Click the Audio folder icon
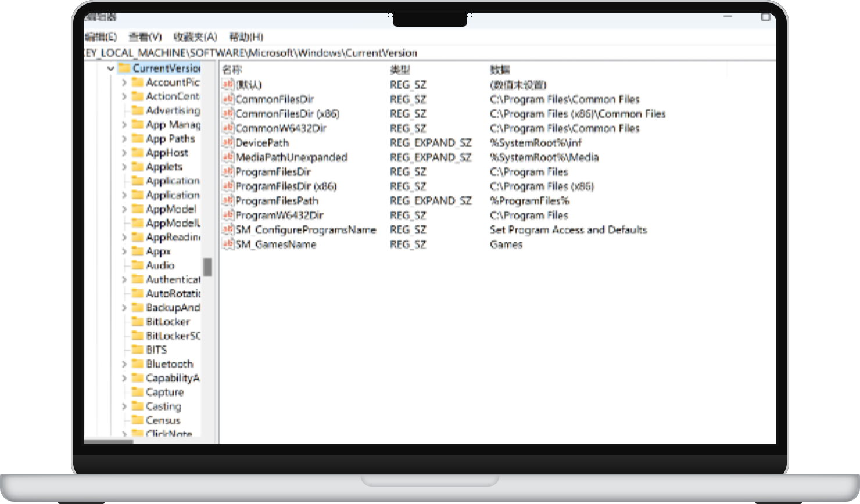Screen dimensions: 860x504 pyautogui.click(x=138, y=265)
